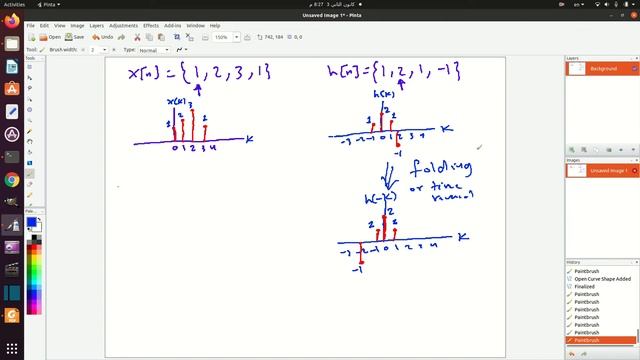Click the New image toolbar icon
This screenshot has width=640, height=360.
[x=31, y=37]
